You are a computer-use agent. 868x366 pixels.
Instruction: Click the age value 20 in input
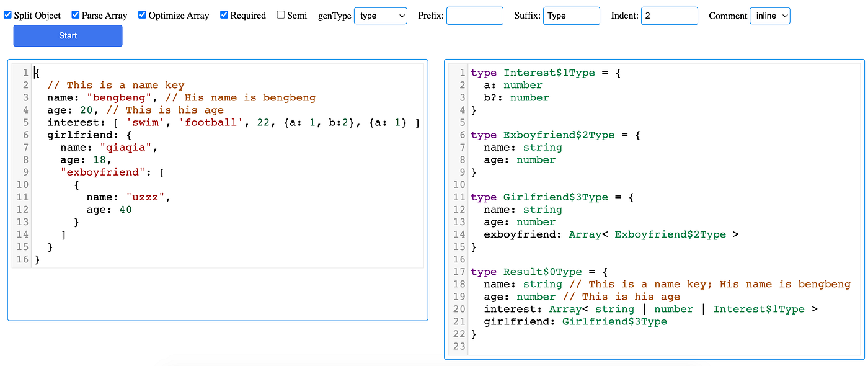(86, 110)
